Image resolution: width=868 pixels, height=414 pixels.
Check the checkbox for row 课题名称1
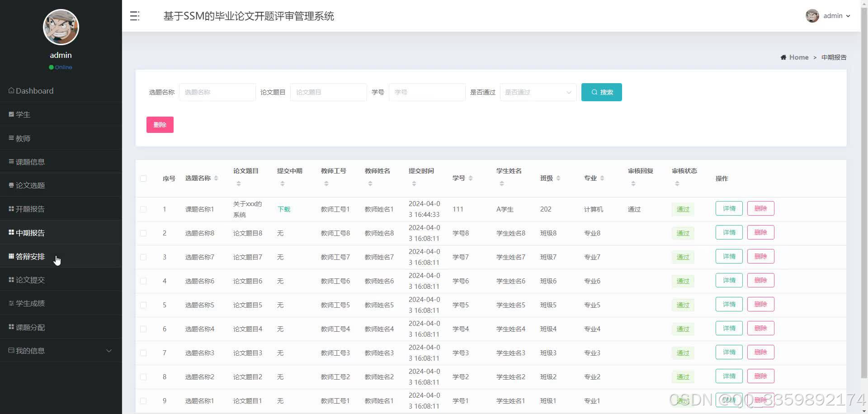coord(143,209)
